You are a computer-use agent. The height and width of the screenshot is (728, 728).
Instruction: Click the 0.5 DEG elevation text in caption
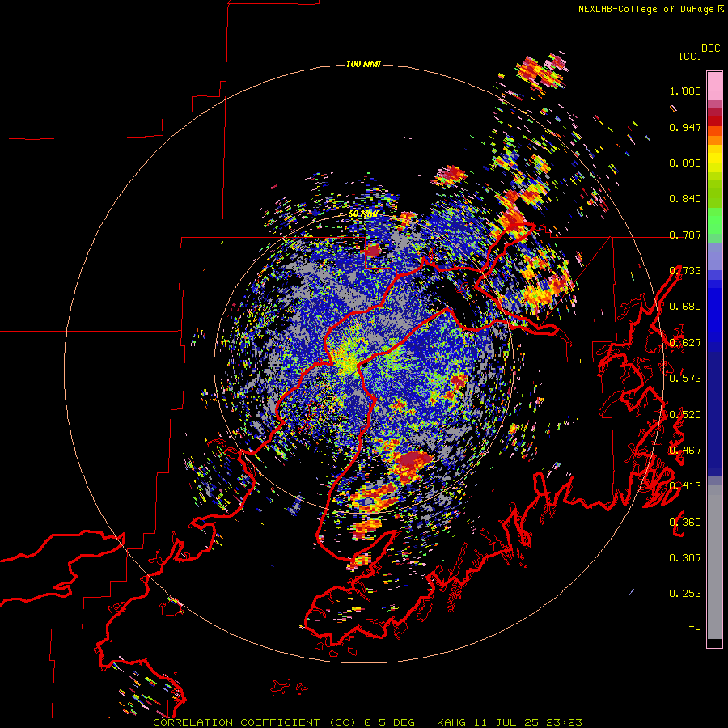(x=389, y=722)
